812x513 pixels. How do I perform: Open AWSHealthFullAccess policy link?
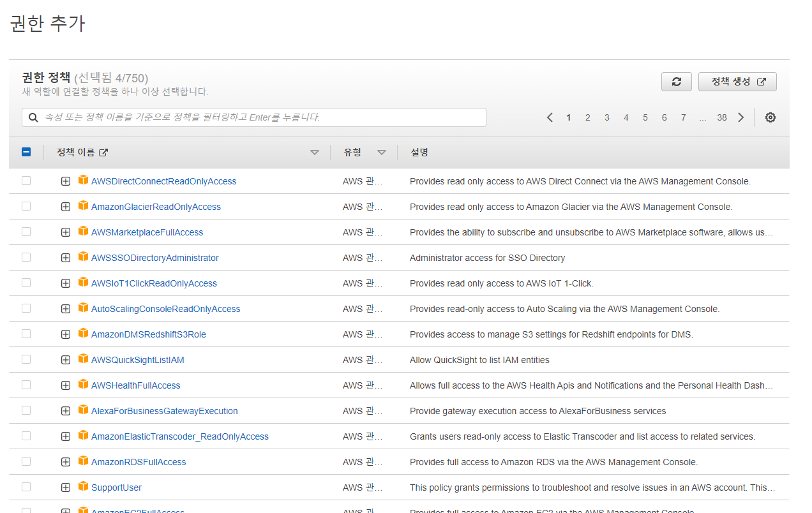pyautogui.click(x=135, y=385)
